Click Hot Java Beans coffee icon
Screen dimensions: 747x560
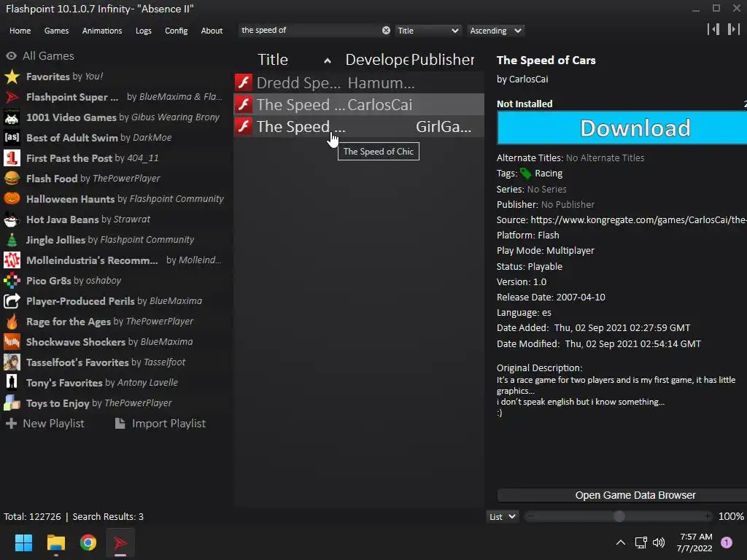pyautogui.click(x=12, y=219)
